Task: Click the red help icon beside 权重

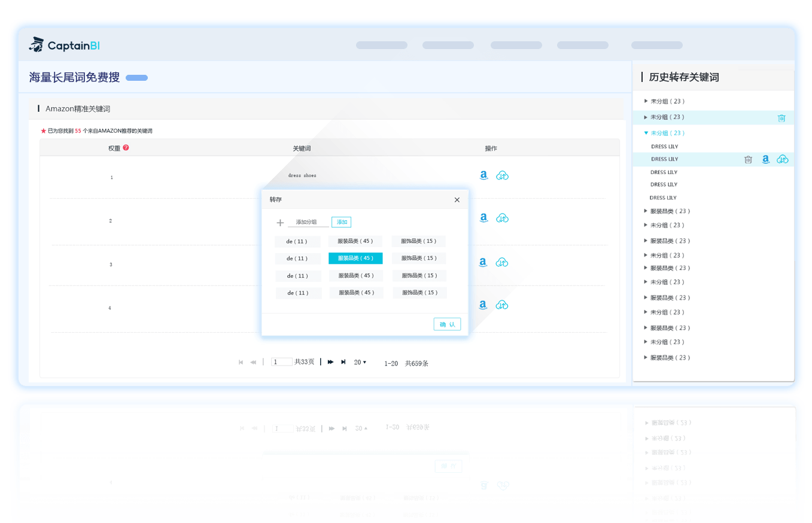Action: pyautogui.click(x=126, y=147)
